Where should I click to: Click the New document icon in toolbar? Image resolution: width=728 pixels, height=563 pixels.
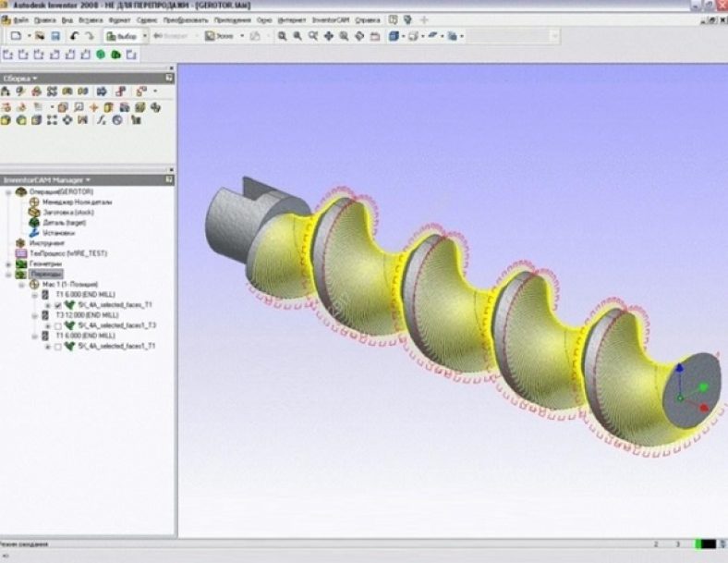[x=17, y=36]
